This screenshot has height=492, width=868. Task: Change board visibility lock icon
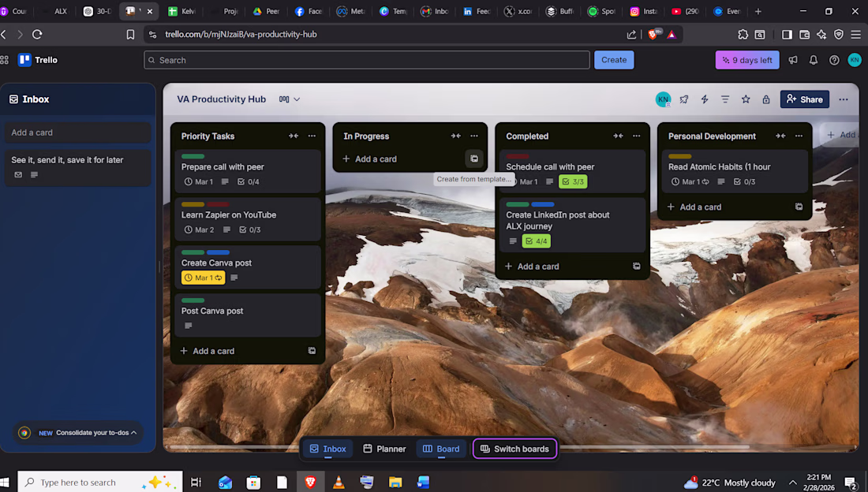click(x=765, y=99)
